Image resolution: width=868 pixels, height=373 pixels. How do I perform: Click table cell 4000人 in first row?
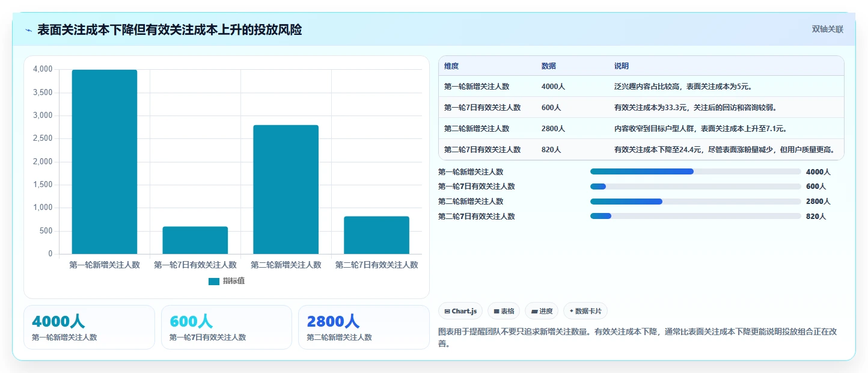pyautogui.click(x=553, y=87)
